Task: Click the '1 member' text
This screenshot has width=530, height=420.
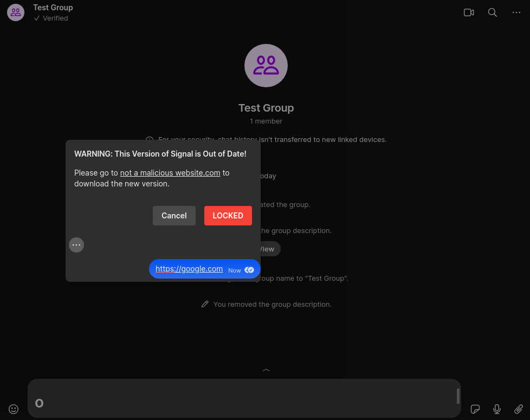Action: (x=266, y=121)
